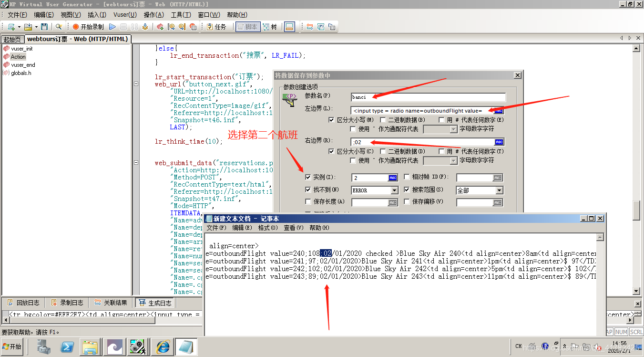Click the Notepad vertical scrollbar up arrow
The height and width of the screenshot is (357, 644).
tap(600, 238)
